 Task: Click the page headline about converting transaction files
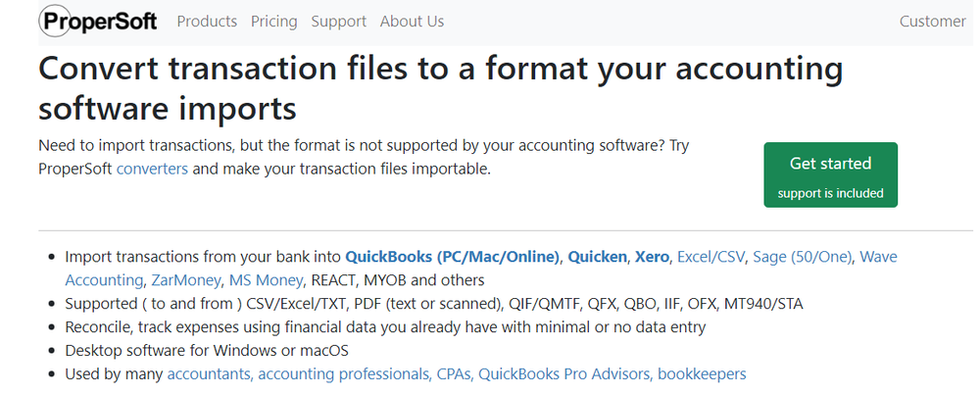441,89
